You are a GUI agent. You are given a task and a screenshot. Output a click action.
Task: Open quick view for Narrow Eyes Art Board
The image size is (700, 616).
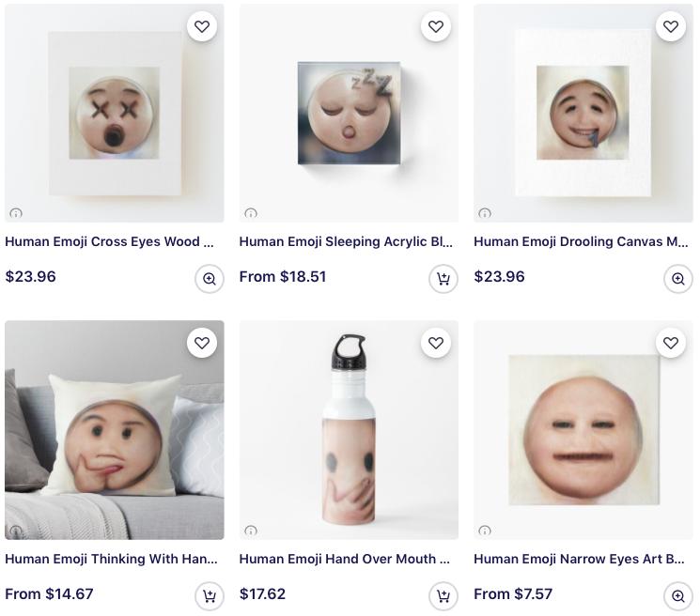[x=678, y=596]
